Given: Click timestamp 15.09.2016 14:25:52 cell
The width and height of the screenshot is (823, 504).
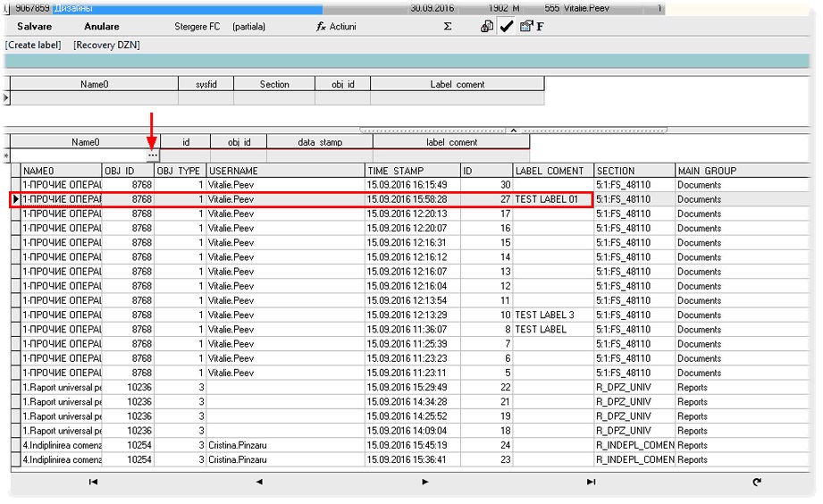Looking at the screenshot, I should pos(413,416).
